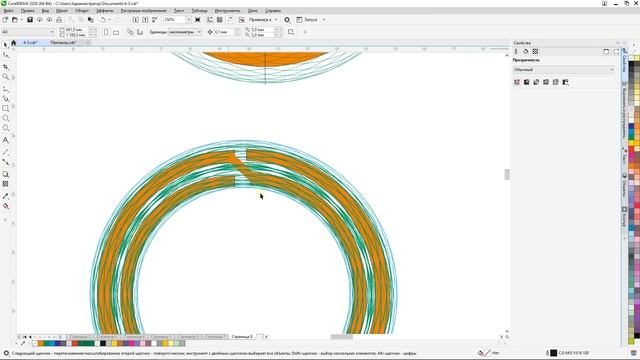Open the Transparency tab in Properties docker

(x=536, y=51)
